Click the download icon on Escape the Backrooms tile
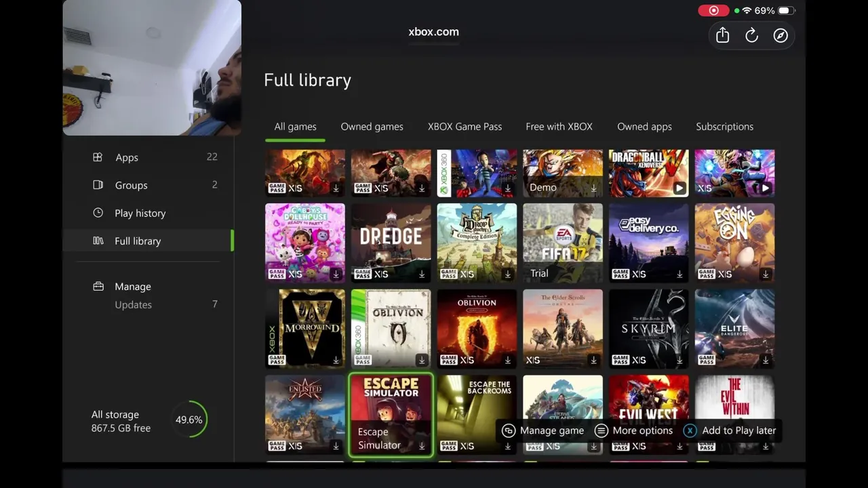The width and height of the screenshot is (868, 488). tap(508, 446)
